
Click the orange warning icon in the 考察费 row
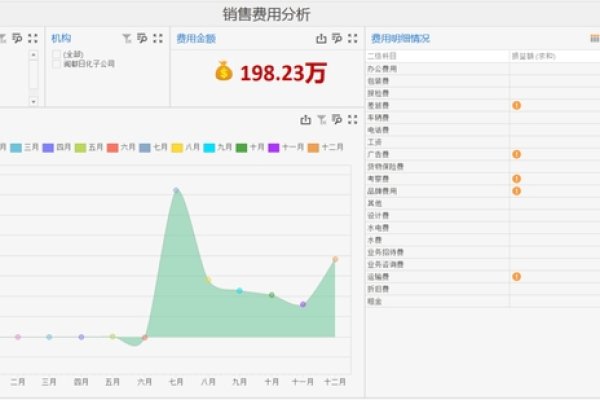(517, 179)
